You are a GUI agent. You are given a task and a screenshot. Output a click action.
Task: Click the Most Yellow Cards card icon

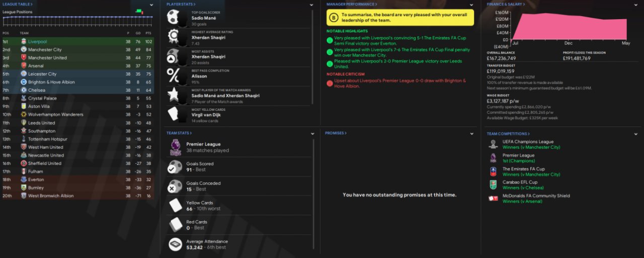(174, 113)
